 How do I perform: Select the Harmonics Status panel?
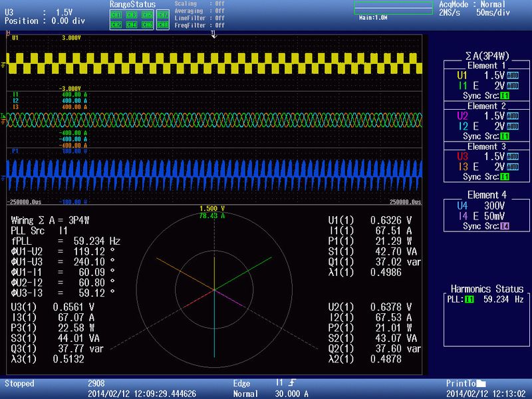pos(487,289)
